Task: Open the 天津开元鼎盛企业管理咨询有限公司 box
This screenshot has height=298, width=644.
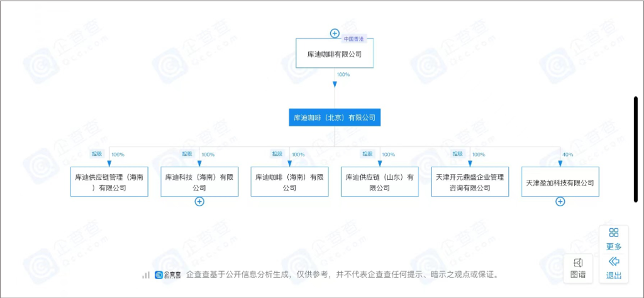Action: click(x=470, y=182)
